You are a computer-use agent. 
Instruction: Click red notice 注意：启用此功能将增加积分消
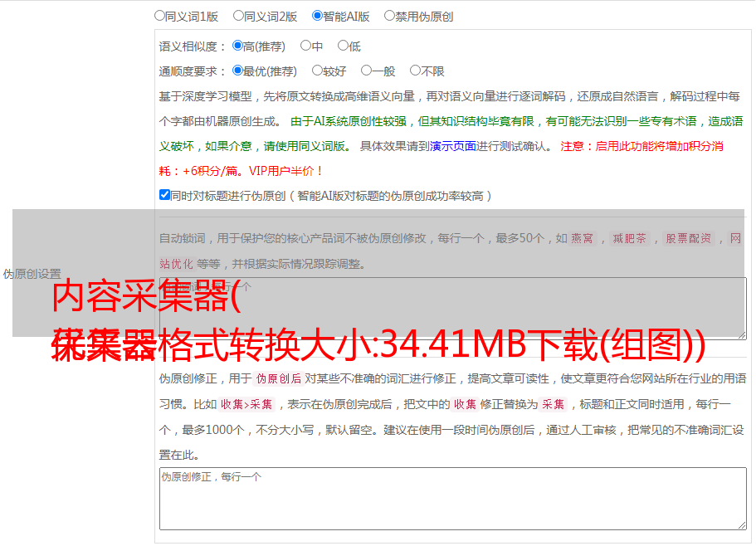click(x=641, y=146)
